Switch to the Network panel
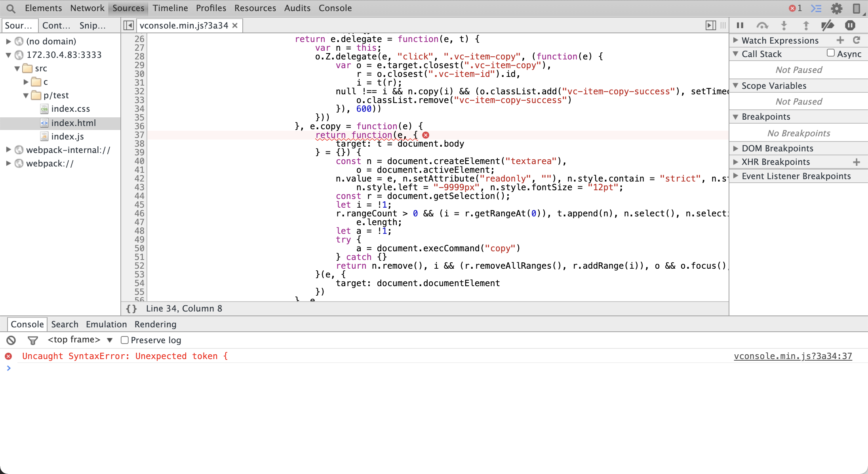This screenshot has width=868, height=474. pos(87,8)
